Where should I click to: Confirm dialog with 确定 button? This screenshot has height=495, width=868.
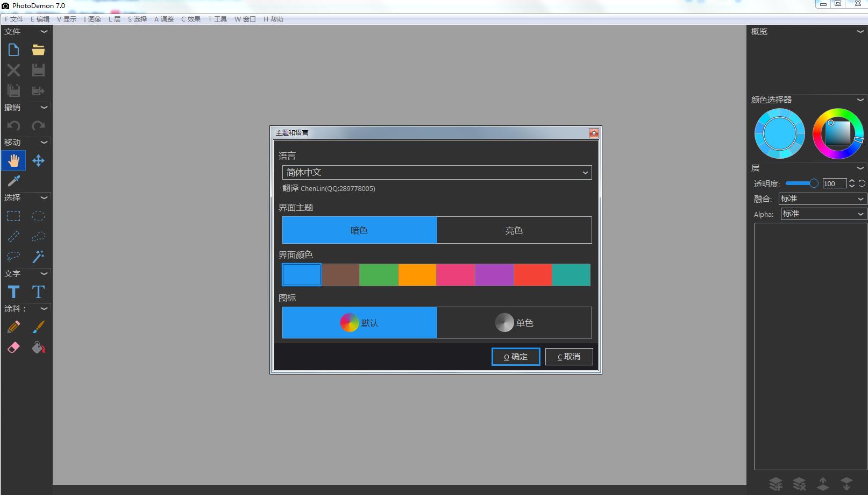[x=515, y=356]
